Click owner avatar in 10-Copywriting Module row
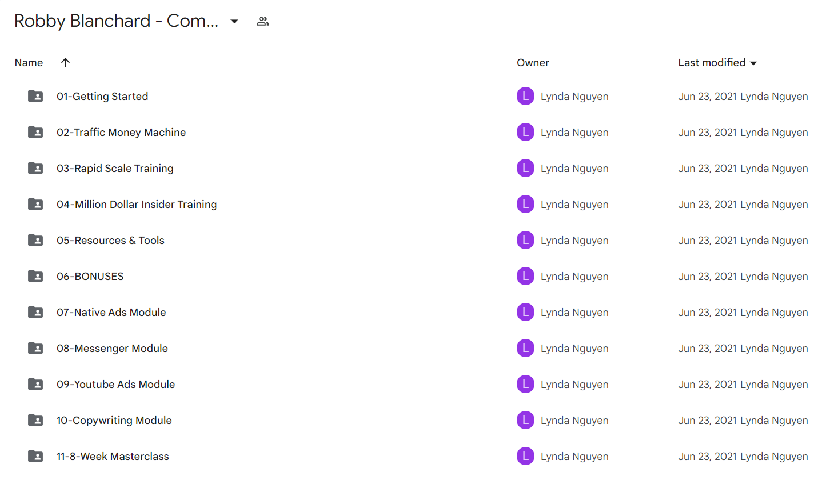822x504 pixels. pos(525,420)
